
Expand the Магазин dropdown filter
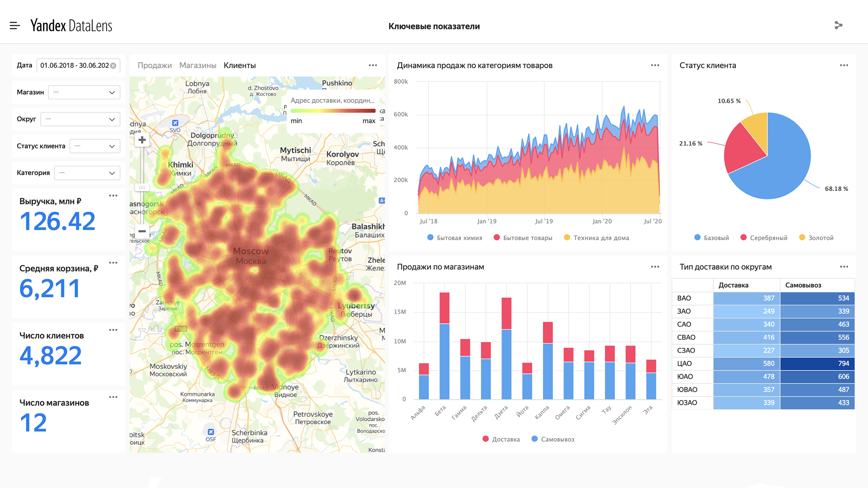(84, 93)
